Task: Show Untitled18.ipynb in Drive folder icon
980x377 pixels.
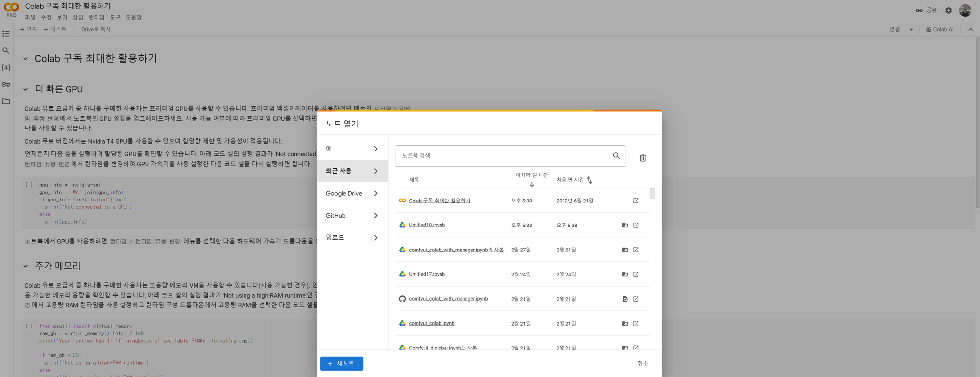Action: click(625, 225)
